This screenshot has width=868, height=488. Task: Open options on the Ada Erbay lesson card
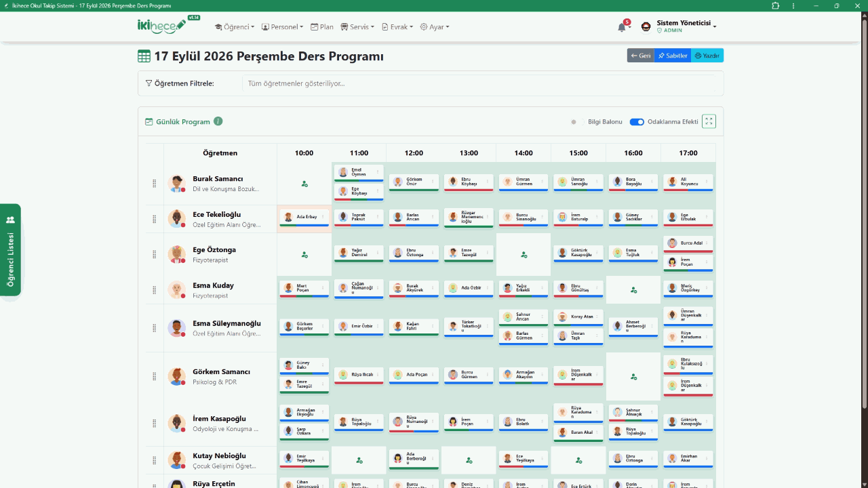(323, 217)
